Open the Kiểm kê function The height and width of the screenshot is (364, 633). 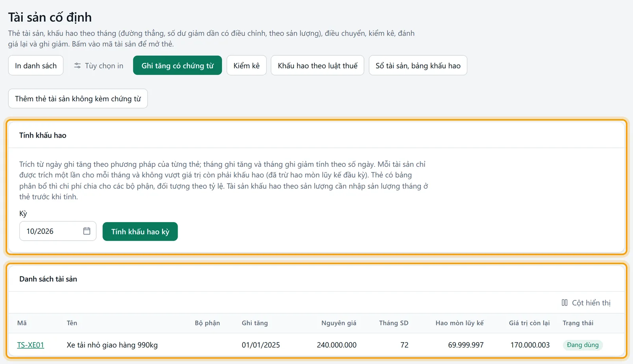point(246,66)
